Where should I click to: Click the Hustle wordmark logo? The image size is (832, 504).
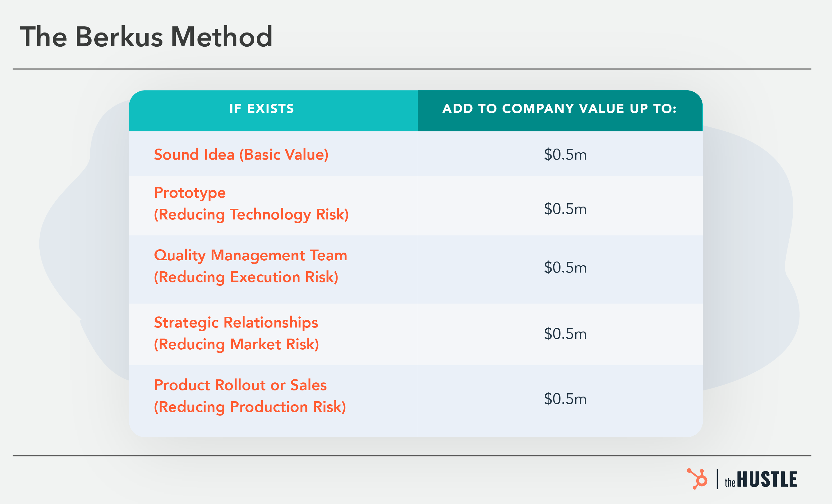(x=761, y=480)
